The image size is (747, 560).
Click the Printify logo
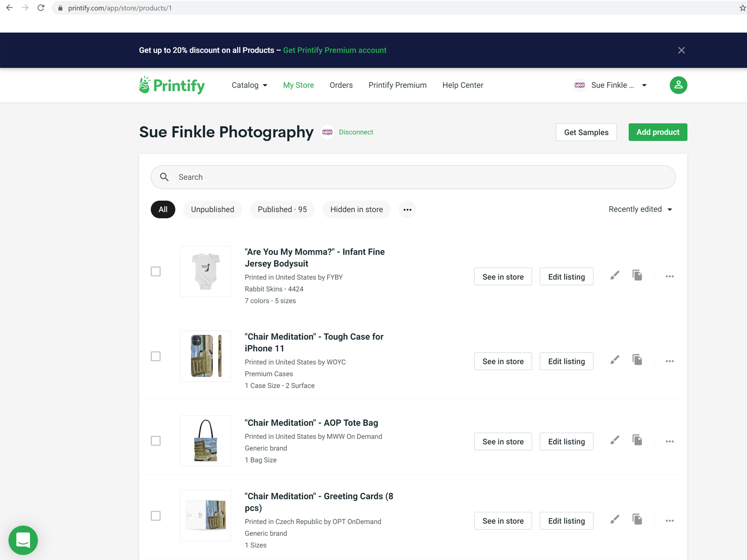point(172,85)
